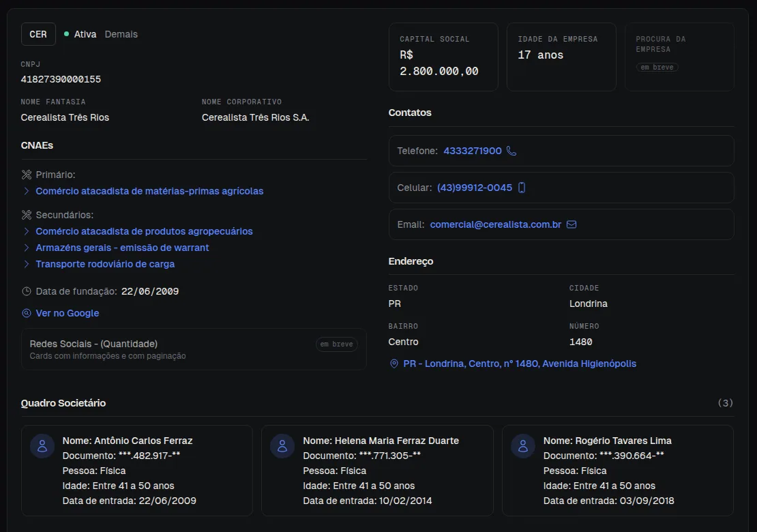Expand chevron for Comércio atacadista de produtos agropecuários
Viewport: 757px width, 532px height.
(x=27, y=231)
